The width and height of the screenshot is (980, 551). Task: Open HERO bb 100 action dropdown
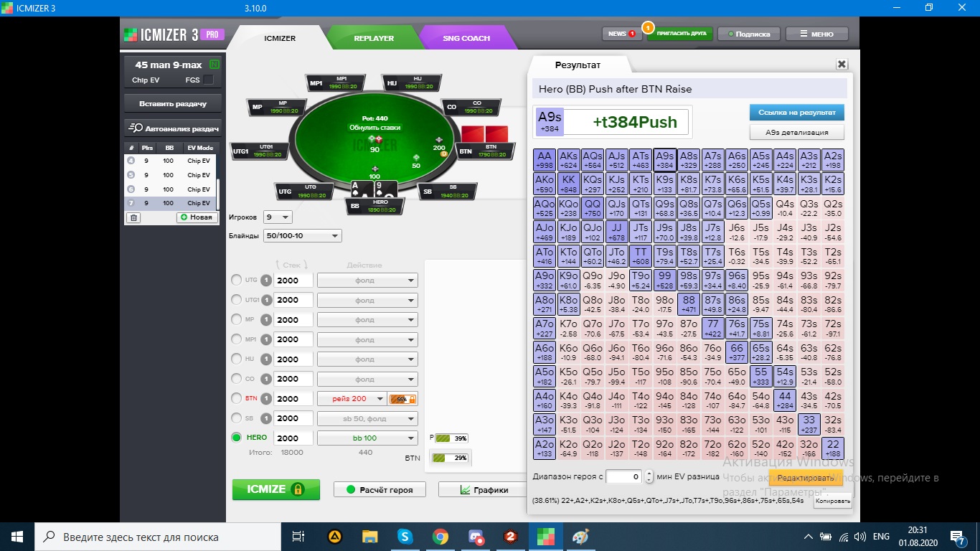click(367, 438)
